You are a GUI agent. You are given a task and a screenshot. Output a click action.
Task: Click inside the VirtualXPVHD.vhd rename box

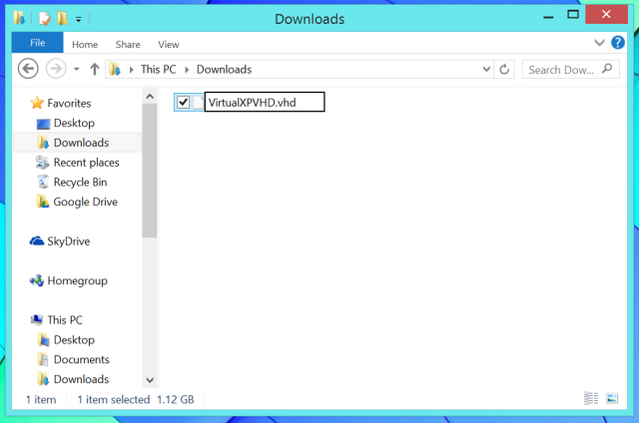click(x=264, y=102)
